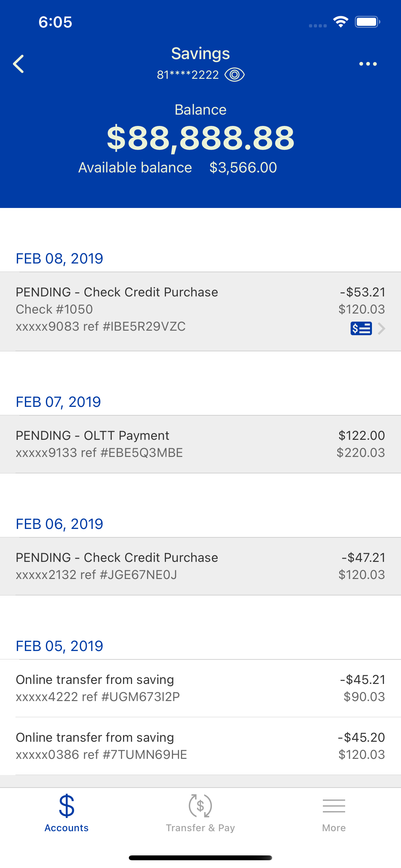Tap the 6:05 clock in status bar

(x=55, y=22)
